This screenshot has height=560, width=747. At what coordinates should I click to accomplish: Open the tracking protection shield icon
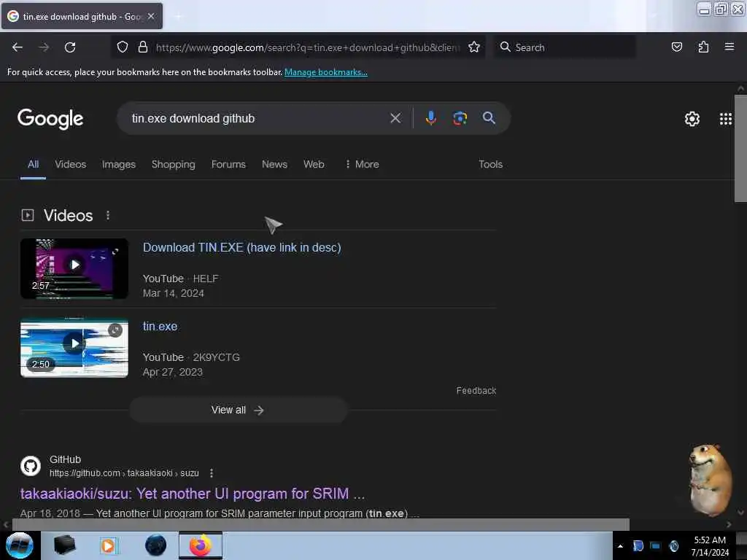pos(123,47)
